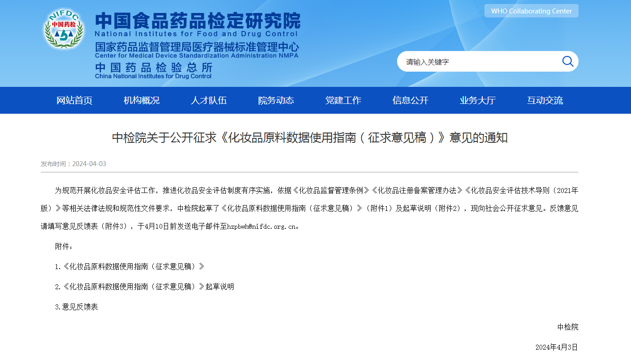
Task: Click the publish date 发布时间：2024-04-03
Action: click(73, 164)
